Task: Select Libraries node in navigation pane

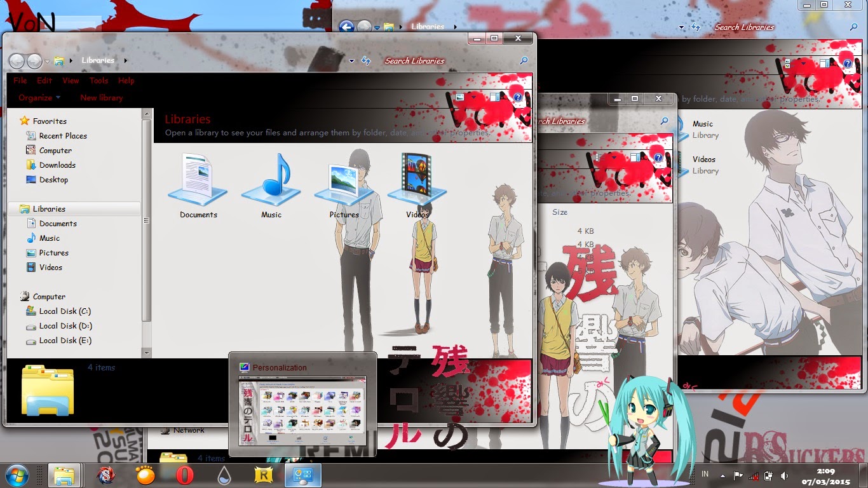Action: [75, 208]
